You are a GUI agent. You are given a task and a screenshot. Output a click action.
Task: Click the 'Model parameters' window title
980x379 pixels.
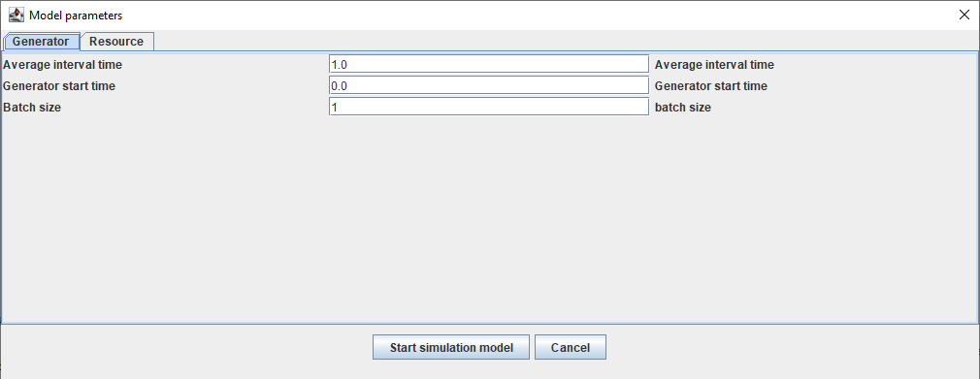click(76, 16)
